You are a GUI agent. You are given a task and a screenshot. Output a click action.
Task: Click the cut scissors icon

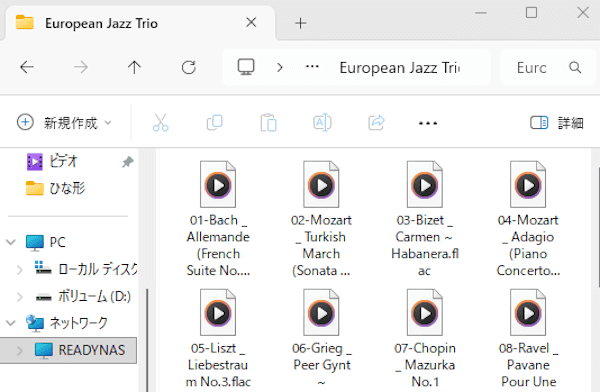coord(160,122)
